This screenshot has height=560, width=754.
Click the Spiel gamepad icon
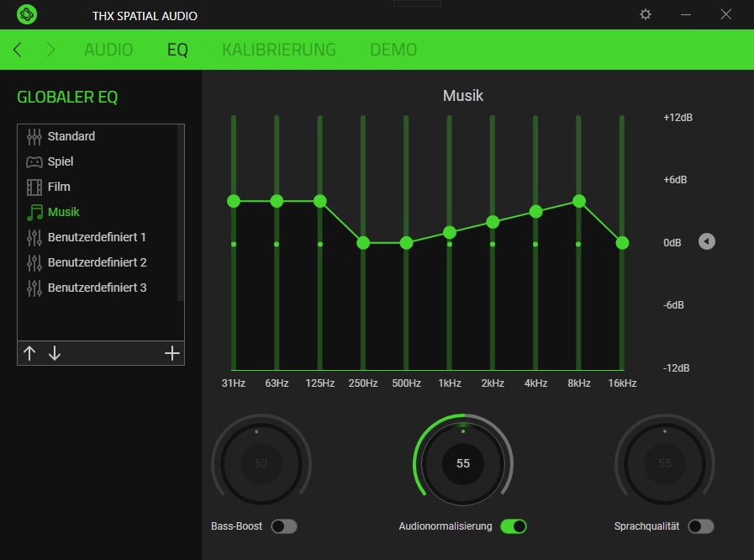coord(34,161)
